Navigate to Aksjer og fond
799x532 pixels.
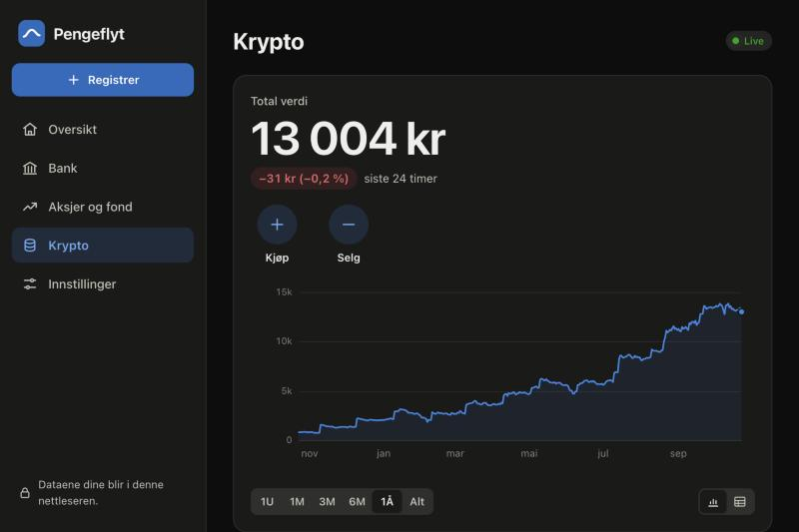(x=103, y=207)
